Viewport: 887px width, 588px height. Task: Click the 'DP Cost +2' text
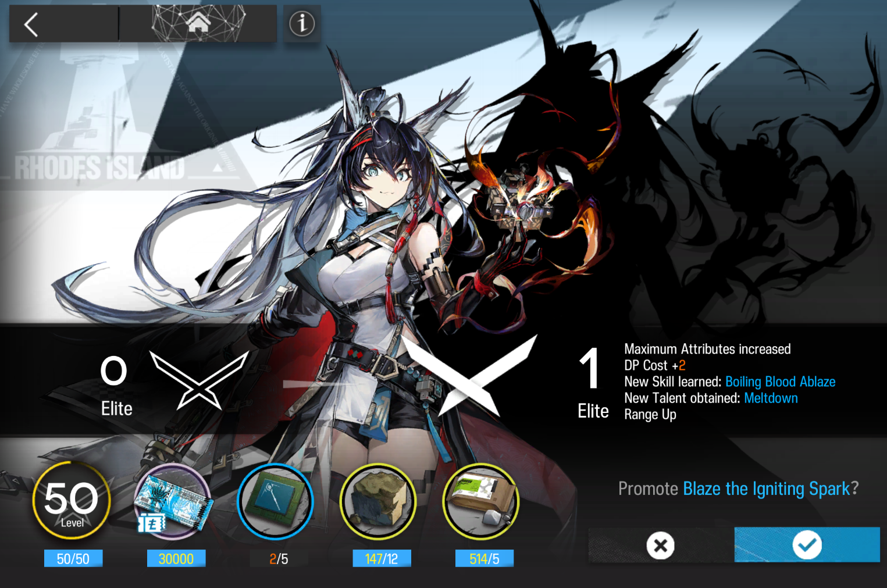pos(655,365)
